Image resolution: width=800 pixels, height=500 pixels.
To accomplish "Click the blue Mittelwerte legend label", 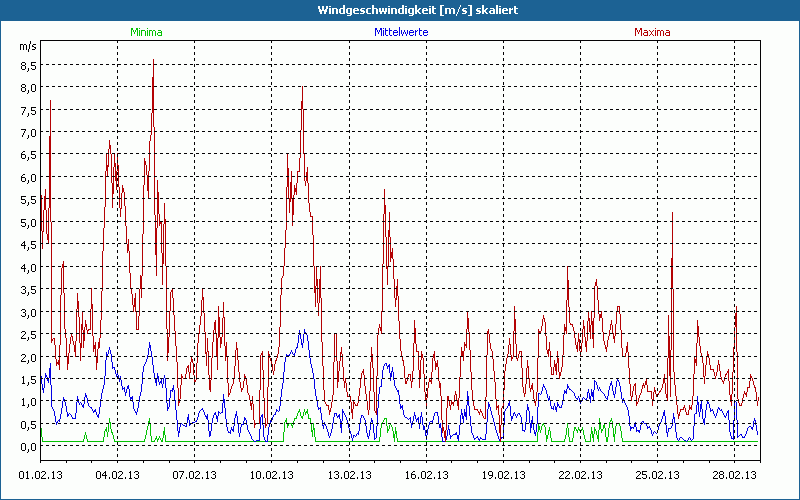I will coord(400,32).
